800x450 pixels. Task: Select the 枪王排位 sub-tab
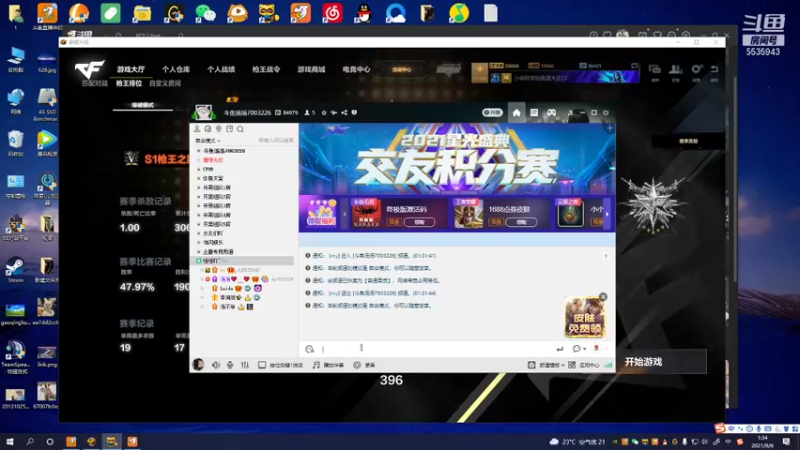pyautogui.click(x=129, y=83)
